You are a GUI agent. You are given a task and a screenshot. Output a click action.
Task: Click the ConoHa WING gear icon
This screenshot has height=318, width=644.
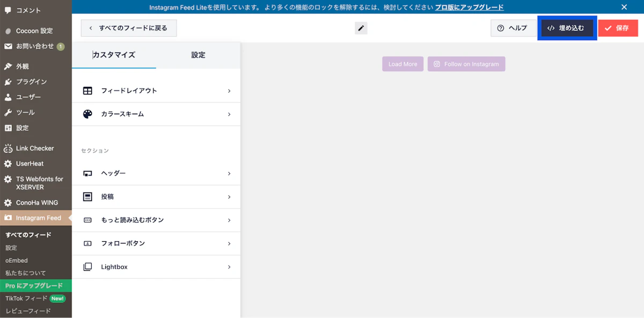point(8,202)
